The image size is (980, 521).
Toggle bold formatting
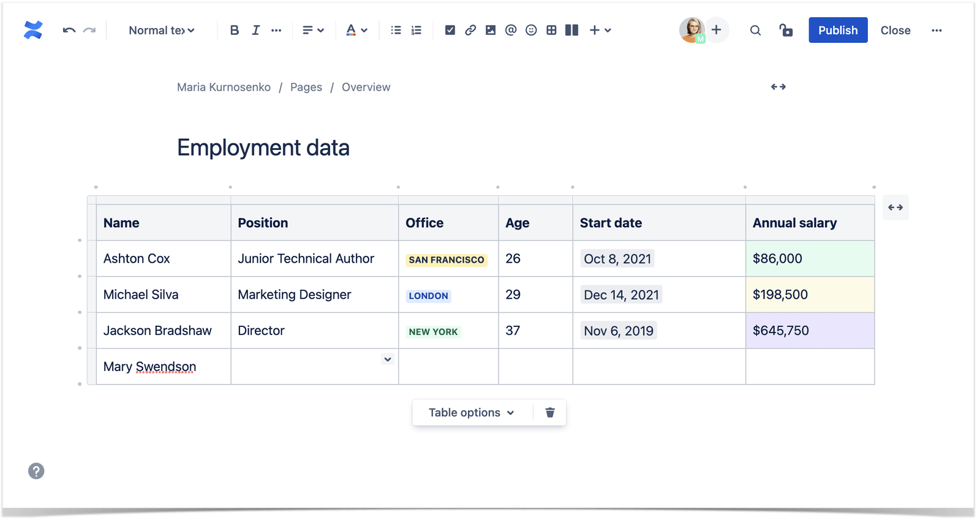(x=234, y=30)
